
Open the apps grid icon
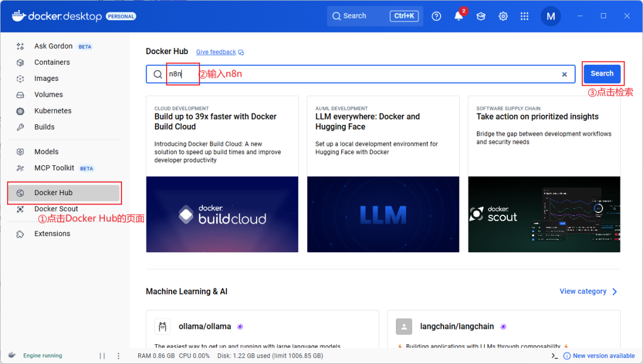(x=525, y=16)
